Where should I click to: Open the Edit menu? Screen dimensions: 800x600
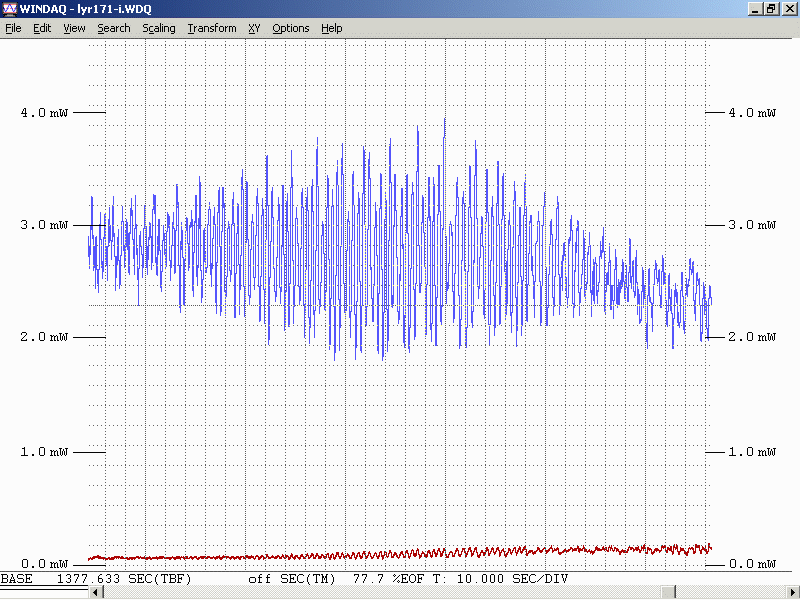[42, 28]
